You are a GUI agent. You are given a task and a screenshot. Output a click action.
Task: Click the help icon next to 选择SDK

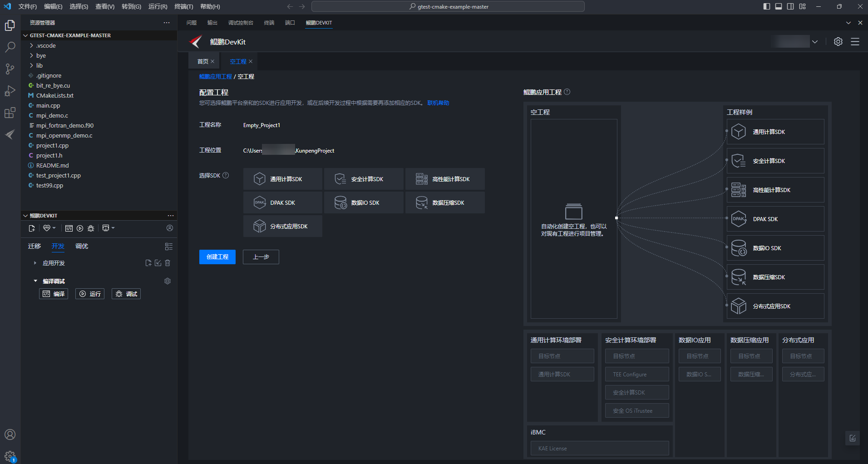pos(226,175)
